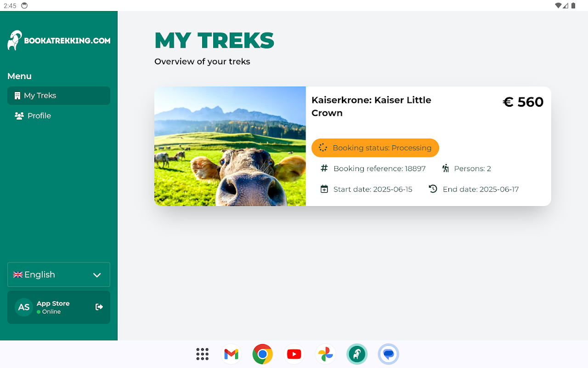Click the language dropdown chevron arrow
This screenshot has width=588, height=368.
click(97, 275)
